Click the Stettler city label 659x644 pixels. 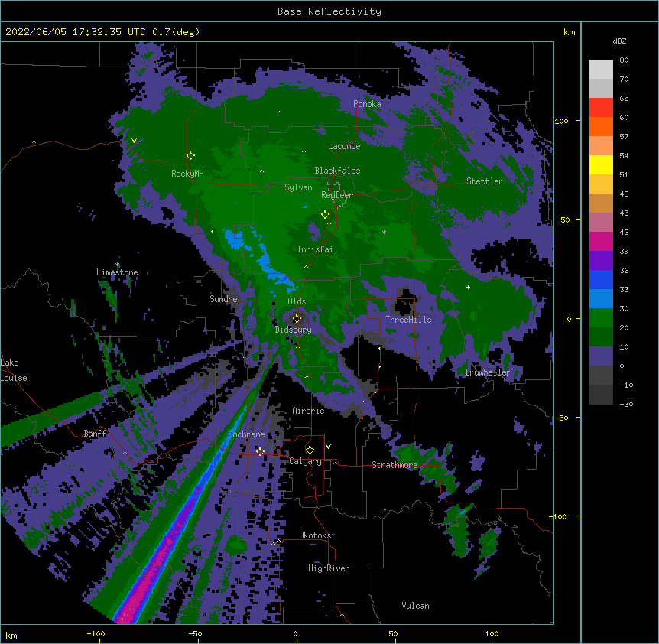pyautogui.click(x=485, y=181)
